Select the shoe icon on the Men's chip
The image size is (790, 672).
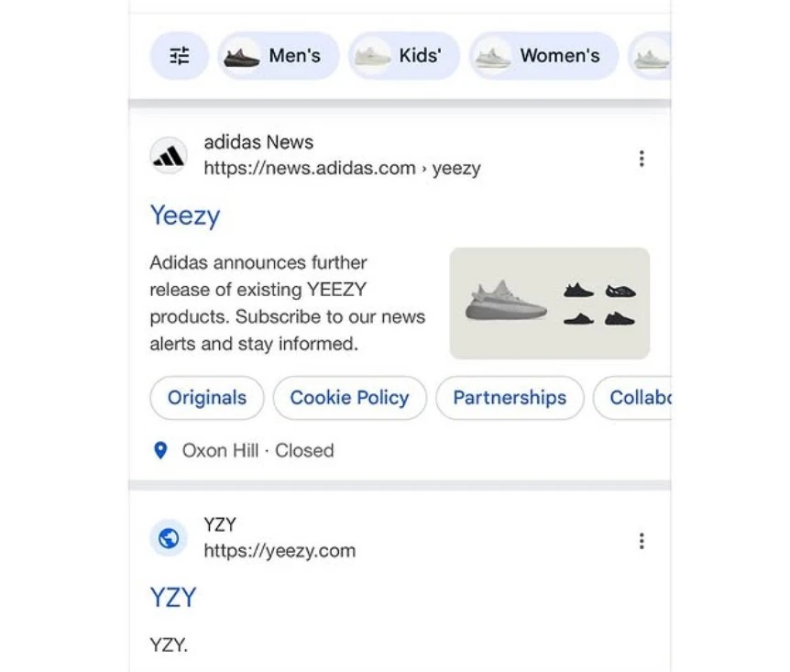pyautogui.click(x=240, y=56)
